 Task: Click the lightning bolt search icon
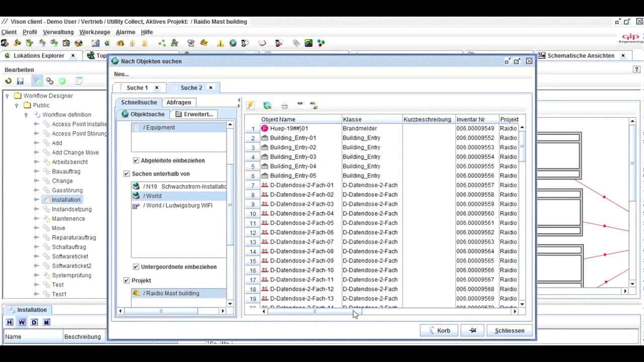pos(250,105)
